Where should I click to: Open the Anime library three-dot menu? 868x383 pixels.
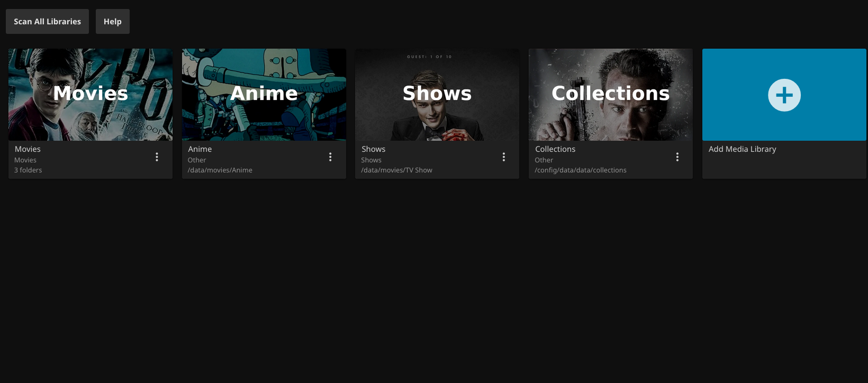tap(330, 157)
